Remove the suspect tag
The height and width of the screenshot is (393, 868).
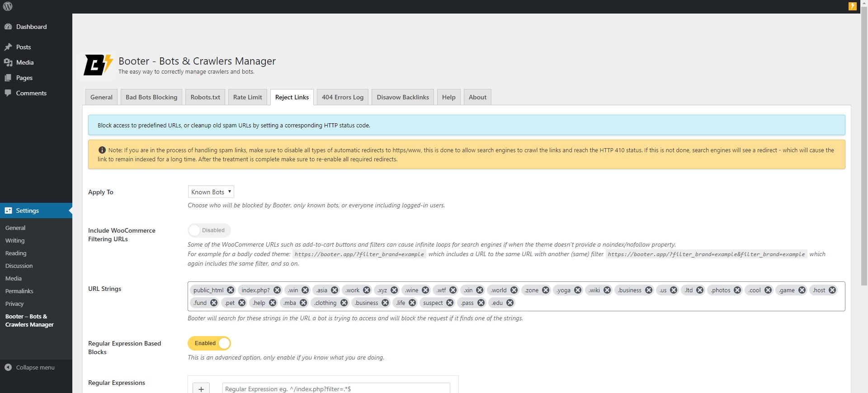450,303
